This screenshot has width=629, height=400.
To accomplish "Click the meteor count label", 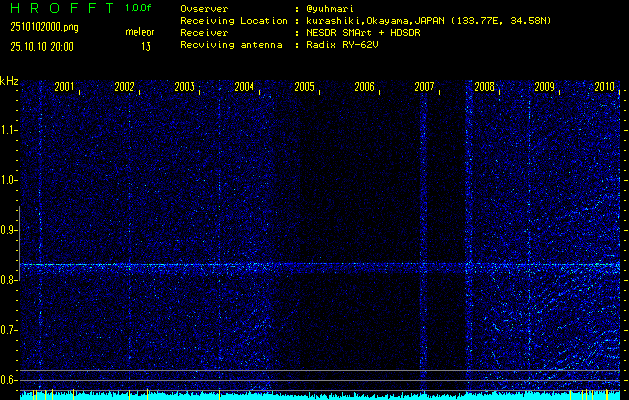I will (140, 32).
